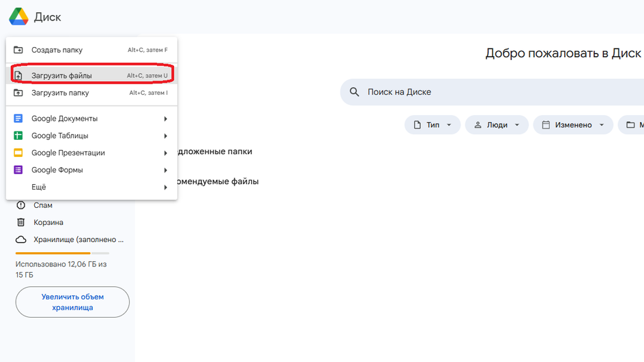Image resolution: width=644 pixels, height=362 pixels.
Task: Click the magnifier search icon
Action: coord(354,92)
